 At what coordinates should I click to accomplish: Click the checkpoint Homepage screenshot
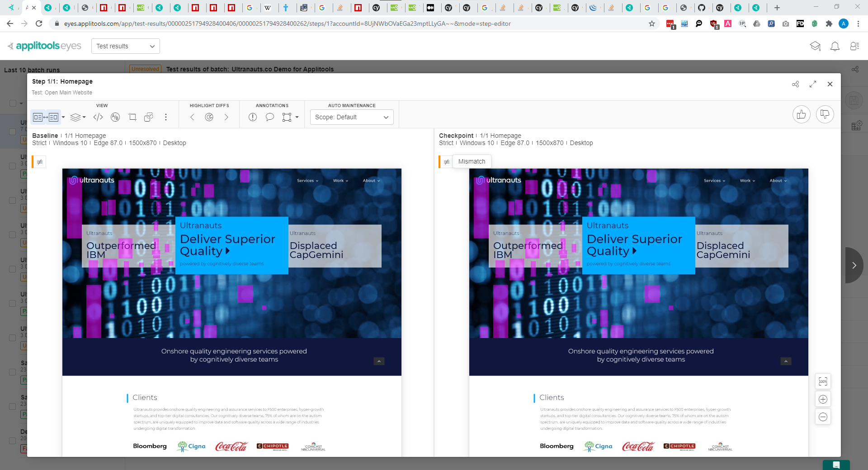(x=639, y=312)
